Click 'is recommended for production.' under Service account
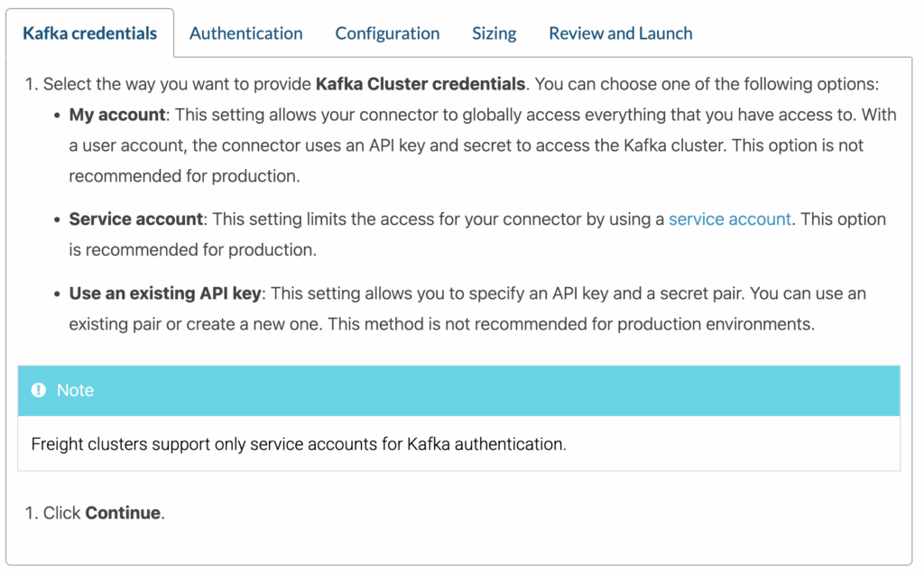The height and width of the screenshot is (577, 924). pos(193,249)
